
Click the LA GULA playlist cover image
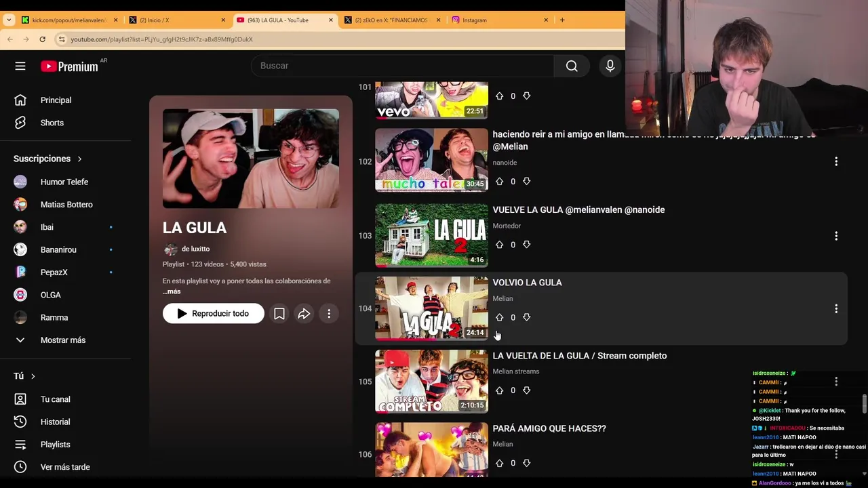[251, 159]
